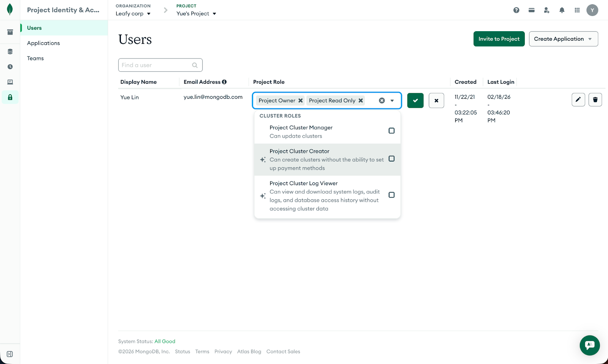
Task: Open the database stack sidebar icon
Action: pyautogui.click(x=10, y=52)
